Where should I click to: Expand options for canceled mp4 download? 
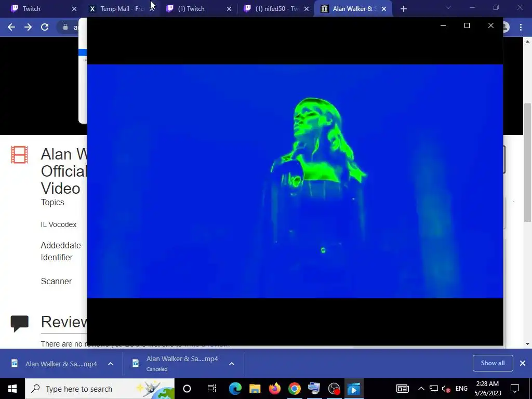pyautogui.click(x=232, y=364)
